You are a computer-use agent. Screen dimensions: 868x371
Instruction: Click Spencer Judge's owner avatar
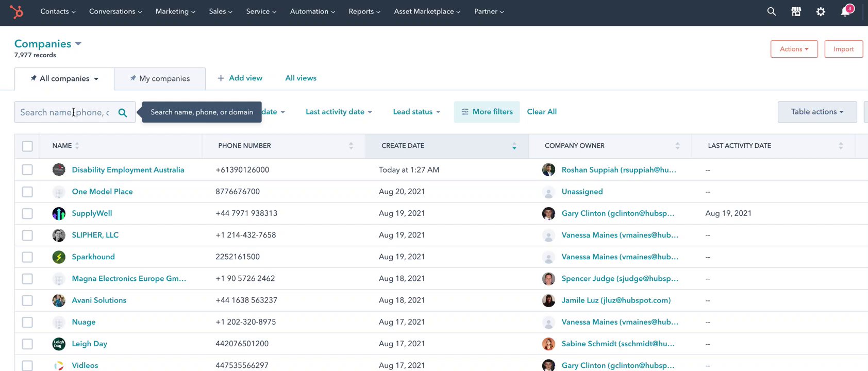pyautogui.click(x=548, y=279)
